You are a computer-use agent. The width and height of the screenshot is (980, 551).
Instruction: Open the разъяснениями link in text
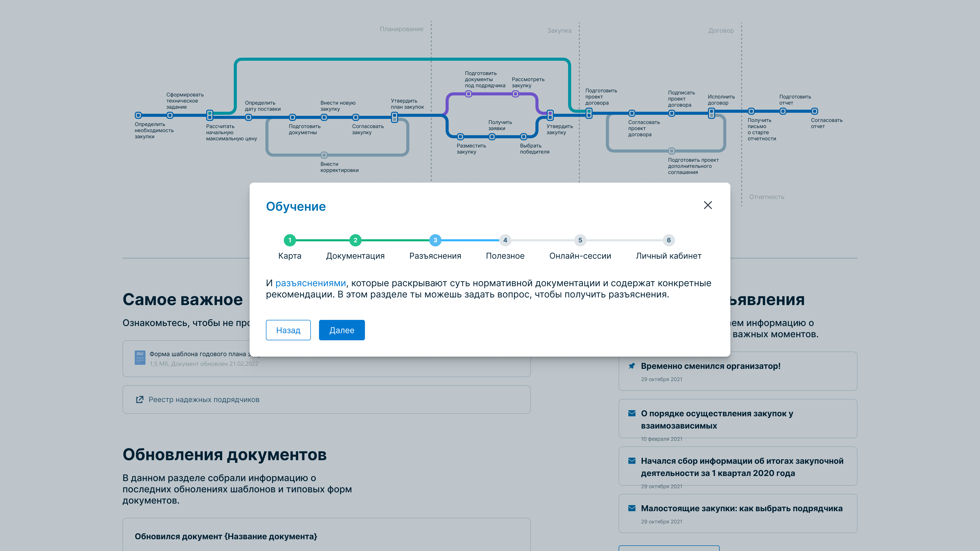310,283
